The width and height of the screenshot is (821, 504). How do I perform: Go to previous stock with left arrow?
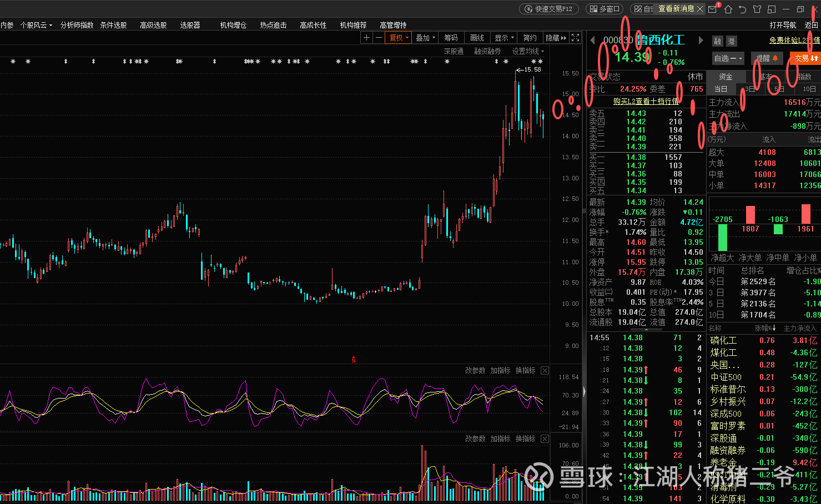click(592, 41)
